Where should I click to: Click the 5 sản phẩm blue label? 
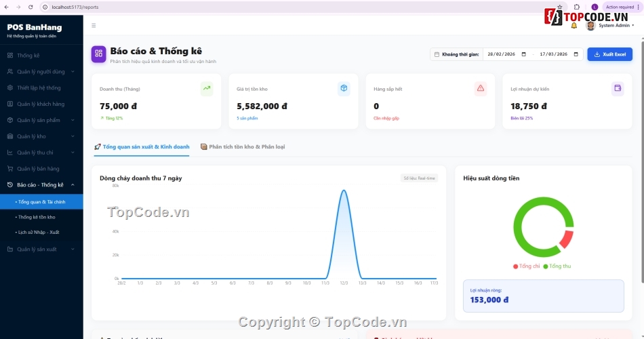247,119
